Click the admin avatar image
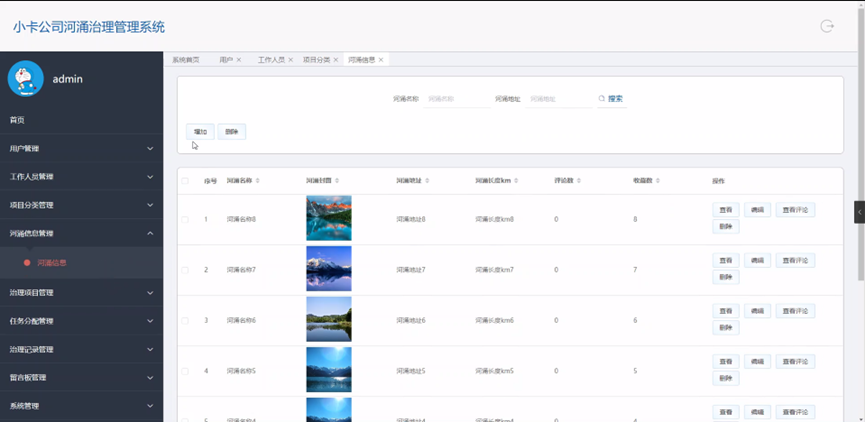The image size is (865, 422). point(25,78)
